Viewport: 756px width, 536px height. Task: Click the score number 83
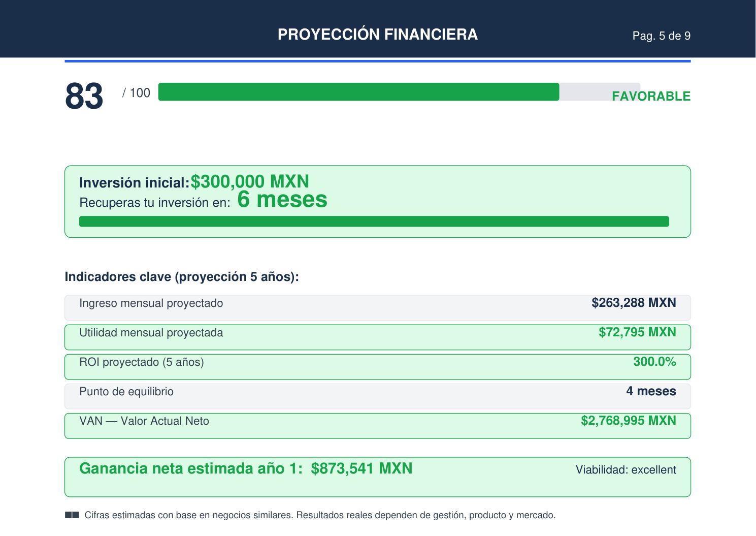(84, 96)
